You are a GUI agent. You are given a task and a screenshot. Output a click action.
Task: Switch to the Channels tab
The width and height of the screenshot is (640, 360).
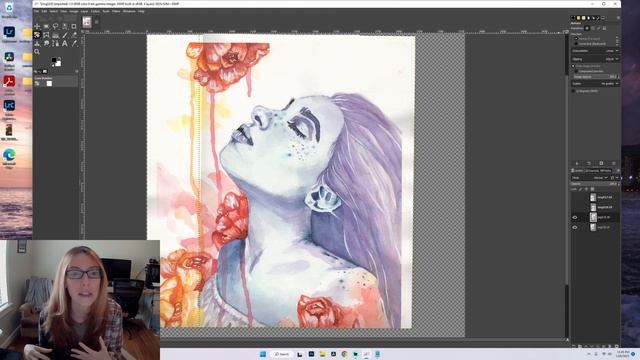tap(592, 171)
